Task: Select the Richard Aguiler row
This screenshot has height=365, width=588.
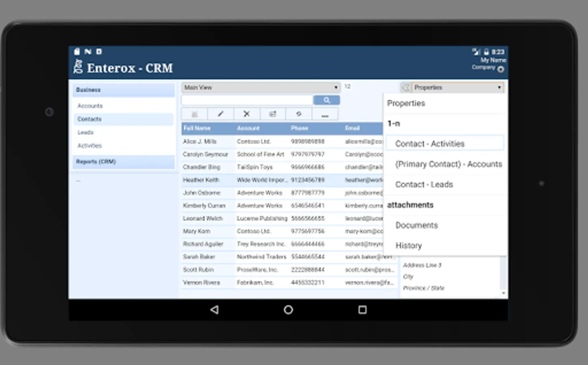Action: click(x=282, y=244)
